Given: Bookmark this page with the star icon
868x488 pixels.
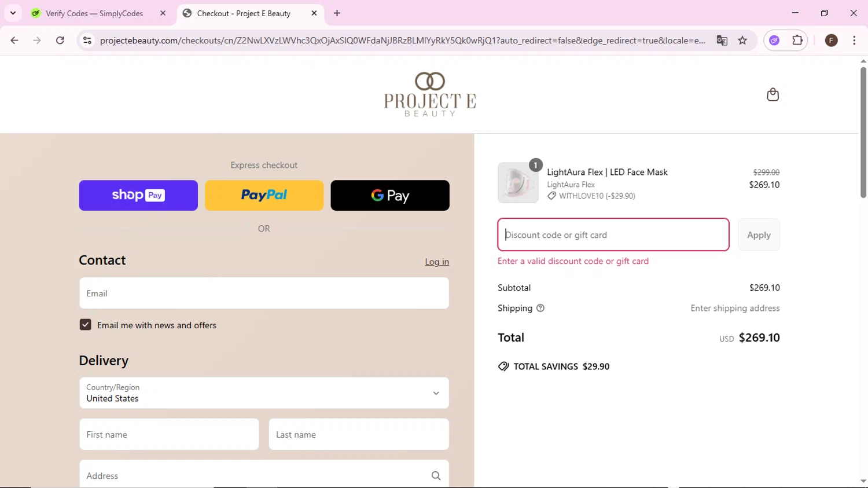Looking at the screenshot, I should point(742,41).
